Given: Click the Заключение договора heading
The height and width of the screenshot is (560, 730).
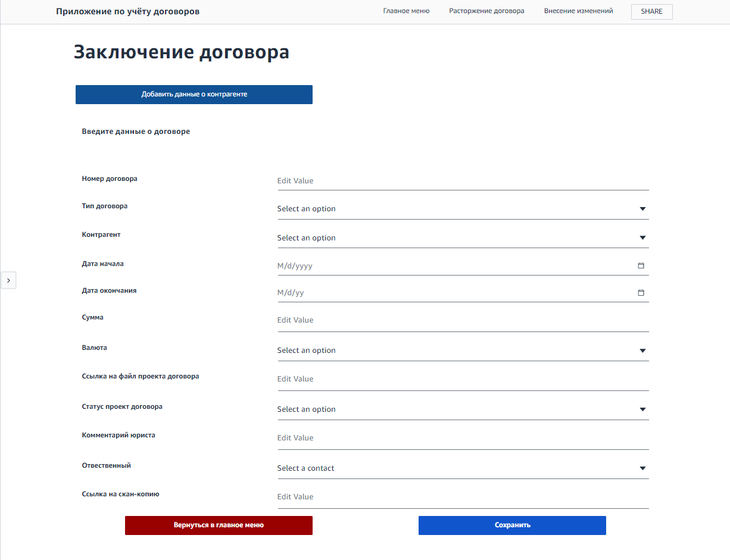Looking at the screenshot, I should (182, 52).
